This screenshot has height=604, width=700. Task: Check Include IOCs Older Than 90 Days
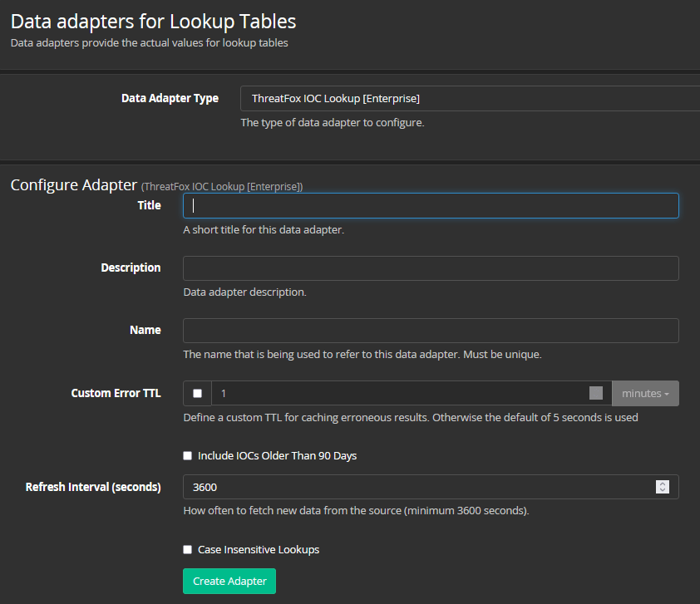pyautogui.click(x=188, y=456)
